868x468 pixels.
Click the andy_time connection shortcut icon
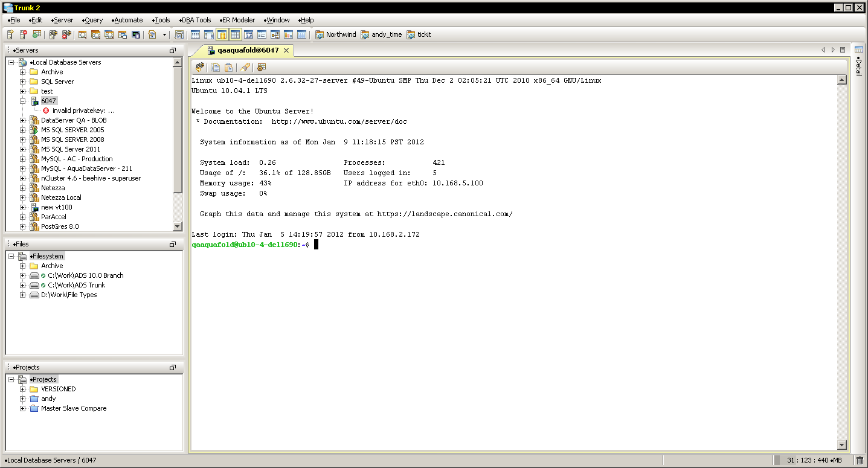click(365, 34)
